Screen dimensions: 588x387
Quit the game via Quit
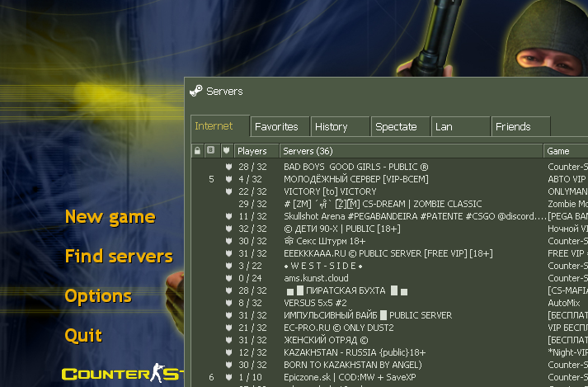pyautogui.click(x=83, y=336)
